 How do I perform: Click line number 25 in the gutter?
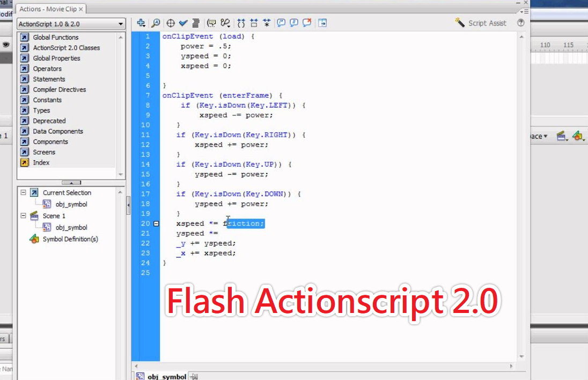point(145,273)
